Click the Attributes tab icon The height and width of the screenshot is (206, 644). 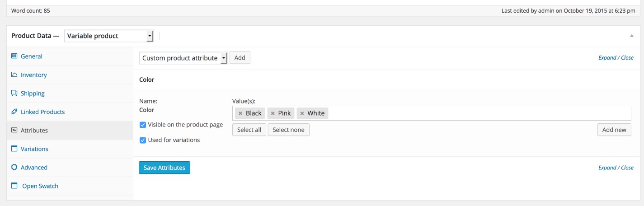tap(14, 131)
